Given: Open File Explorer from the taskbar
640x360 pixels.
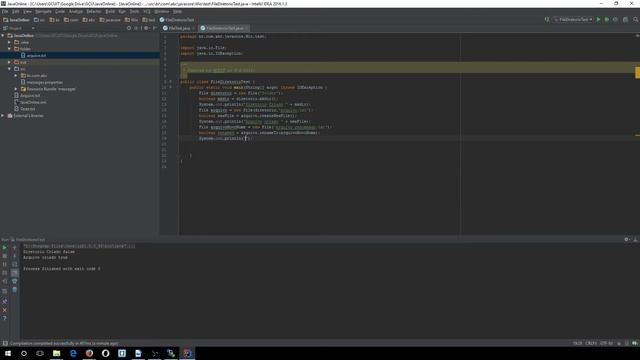Looking at the screenshot, I should click(57, 353).
